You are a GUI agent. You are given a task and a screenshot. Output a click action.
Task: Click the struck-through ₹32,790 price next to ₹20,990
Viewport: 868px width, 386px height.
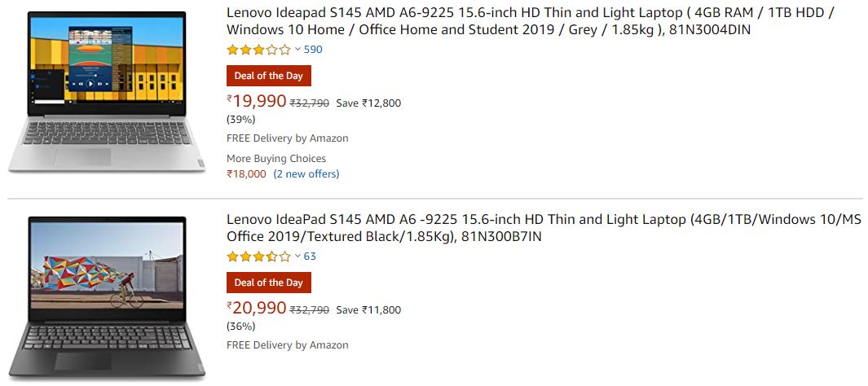[310, 309]
